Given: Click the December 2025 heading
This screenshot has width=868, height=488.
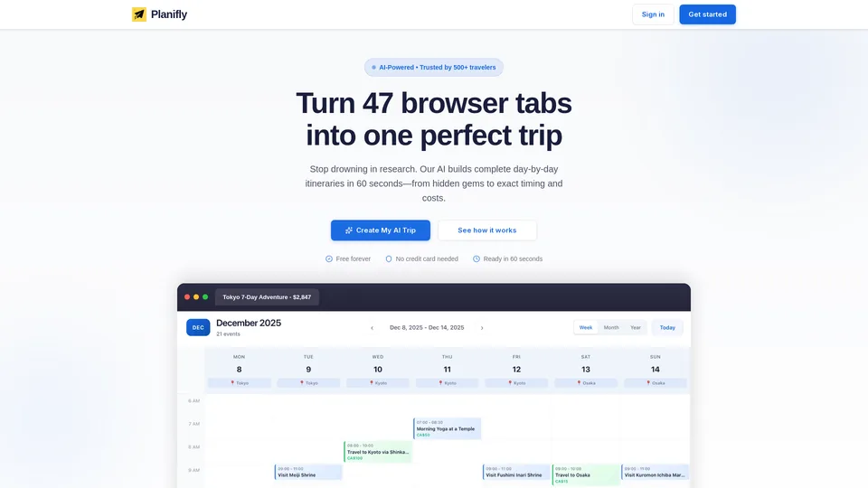Looking at the screenshot, I should 249,324.
